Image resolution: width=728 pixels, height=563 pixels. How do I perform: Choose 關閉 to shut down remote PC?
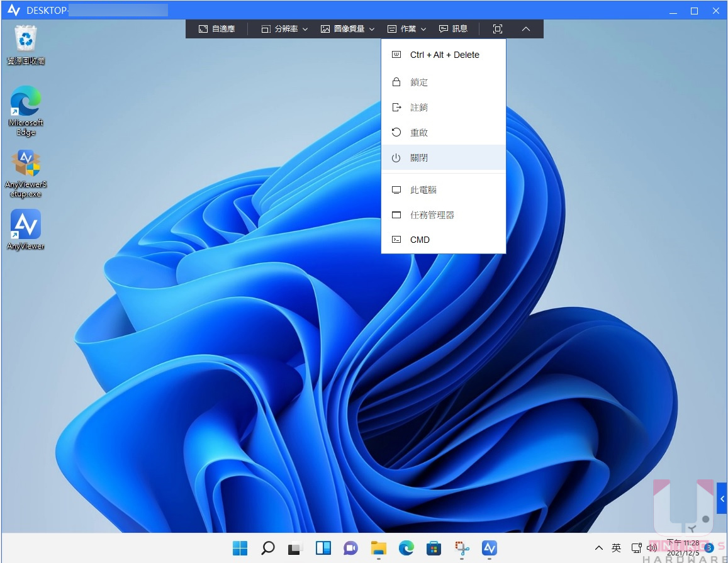click(444, 157)
